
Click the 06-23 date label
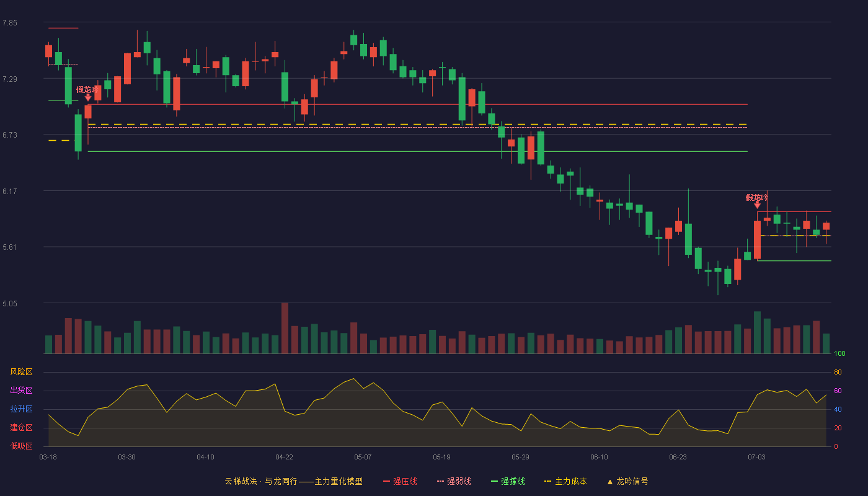click(x=678, y=457)
